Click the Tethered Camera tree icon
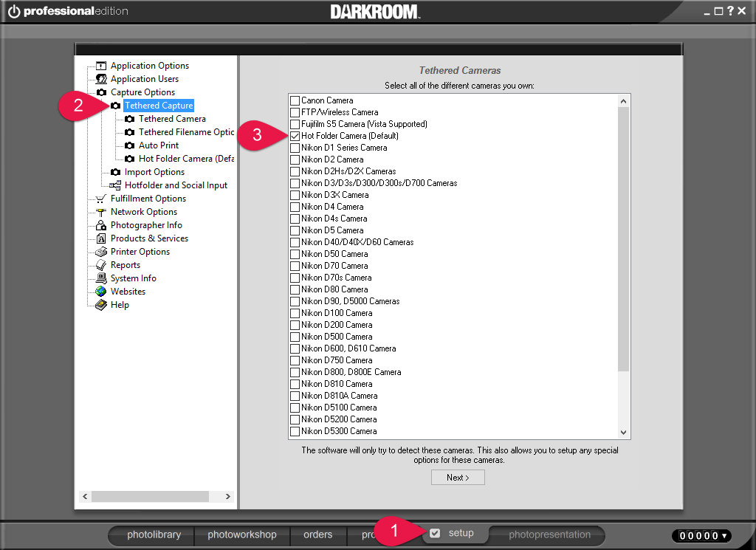 [129, 119]
